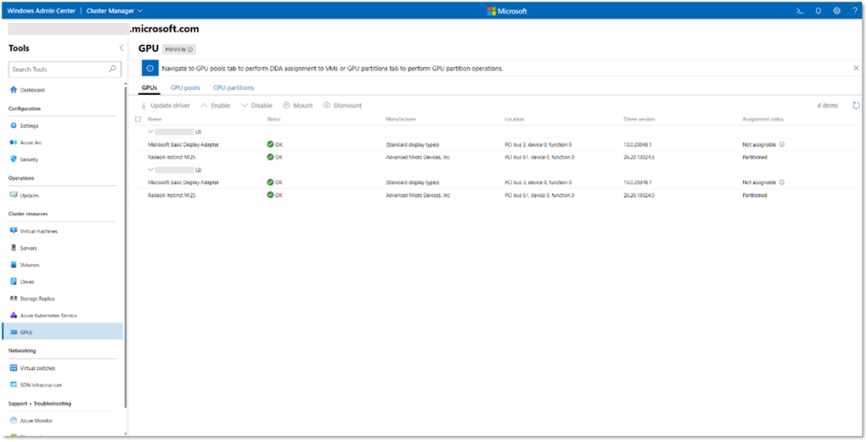Open Volumes tool

(30, 265)
